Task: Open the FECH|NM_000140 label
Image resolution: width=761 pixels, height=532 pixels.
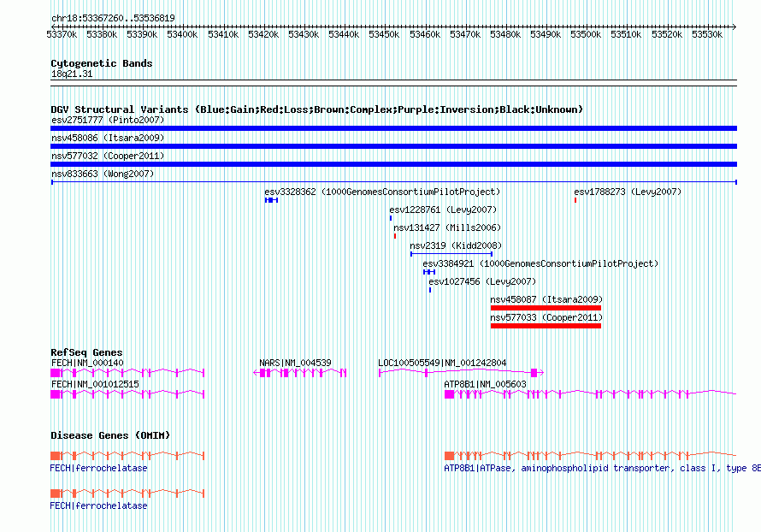Action: click(x=87, y=364)
